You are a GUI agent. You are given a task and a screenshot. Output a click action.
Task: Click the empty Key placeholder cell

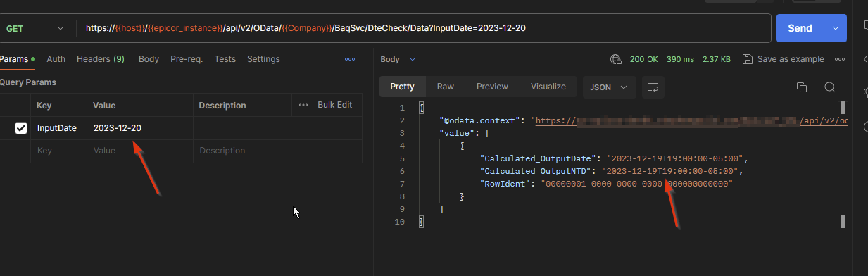point(59,151)
